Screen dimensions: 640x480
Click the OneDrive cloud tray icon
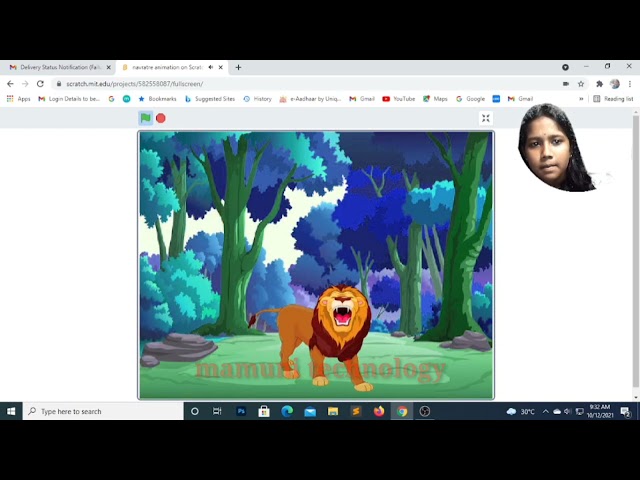tap(557, 411)
